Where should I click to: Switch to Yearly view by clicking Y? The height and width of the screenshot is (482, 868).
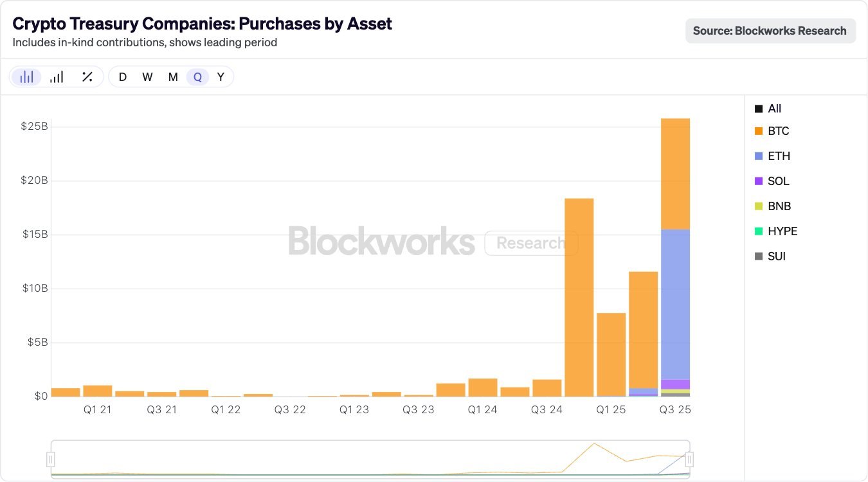(221, 76)
